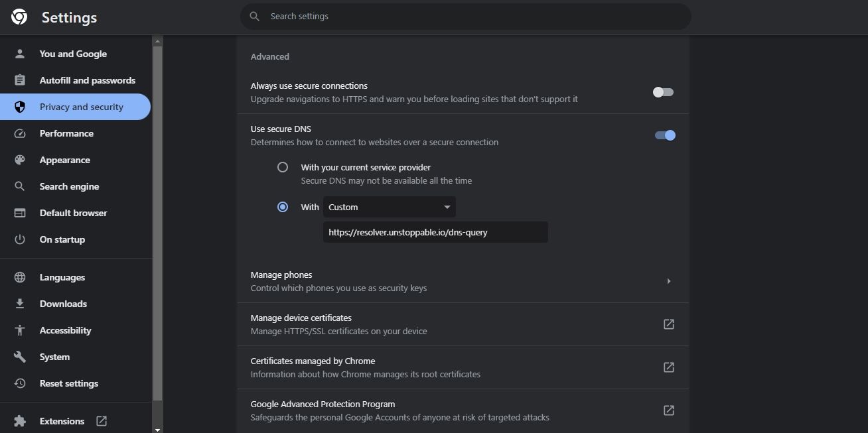Open the Custom DNS provider dropdown
The width and height of the screenshot is (868, 433).
388,207
